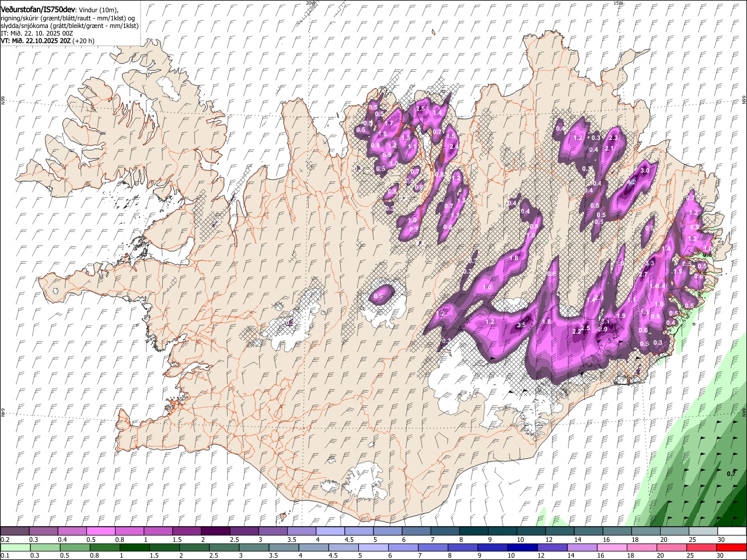Click the pale green lower legend swatch 0.1–0.3

pyautogui.click(x=15, y=548)
